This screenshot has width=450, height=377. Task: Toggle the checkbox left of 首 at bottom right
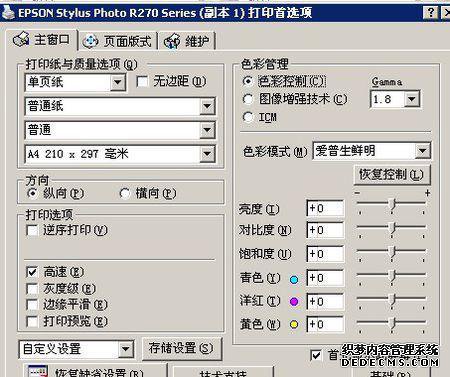tap(316, 355)
